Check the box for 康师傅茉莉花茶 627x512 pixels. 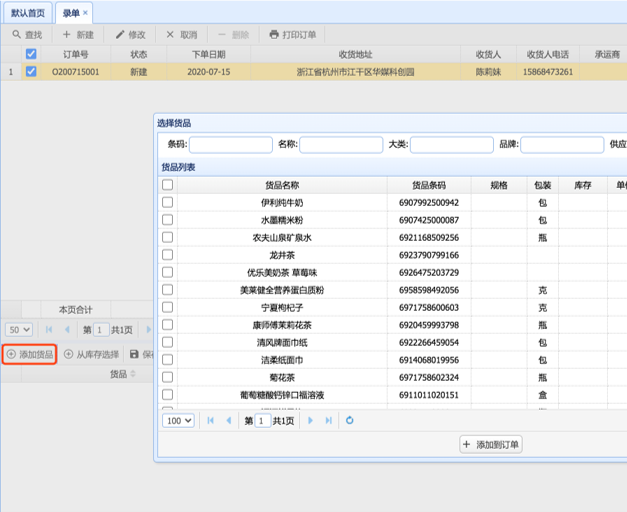pos(168,324)
